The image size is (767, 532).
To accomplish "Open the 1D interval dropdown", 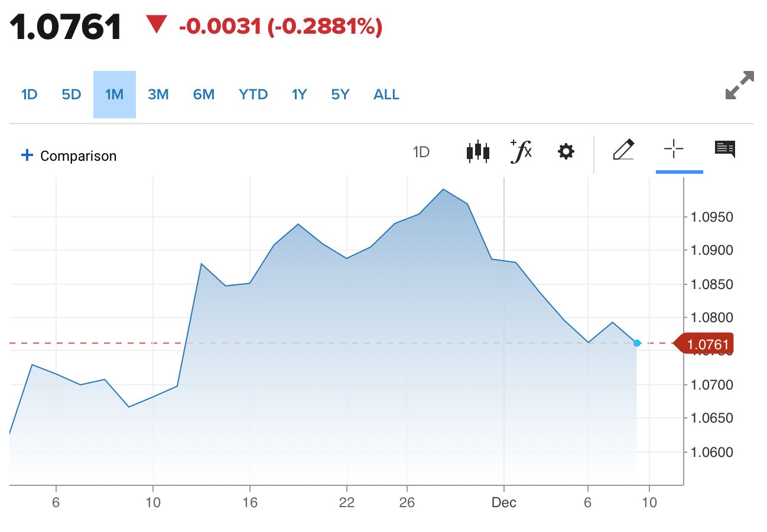I will point(421,153).
